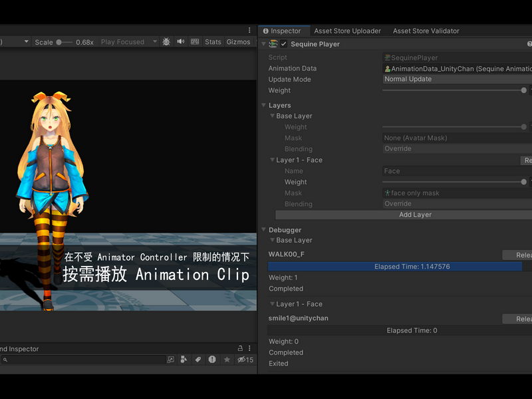Viewport: 532px width, 399px height.
Task: Switch to the Inspector tab
Action: point(284,31)
